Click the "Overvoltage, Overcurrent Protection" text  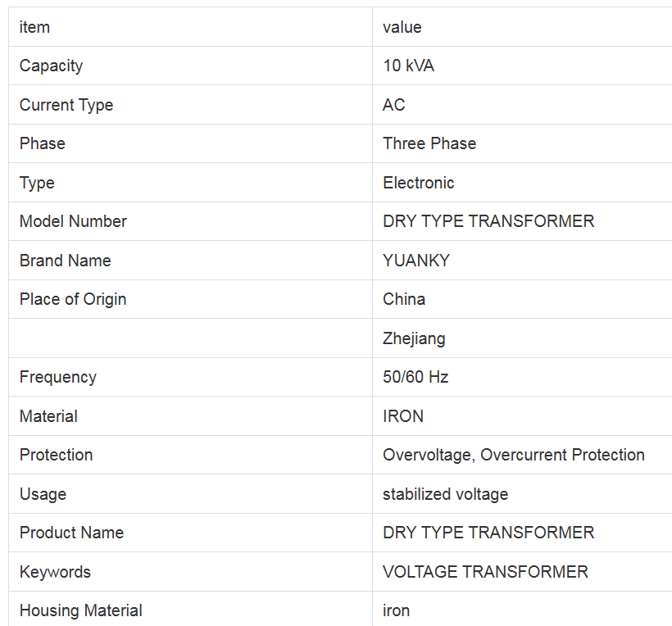pyautogui.click(x=513, y=455)
